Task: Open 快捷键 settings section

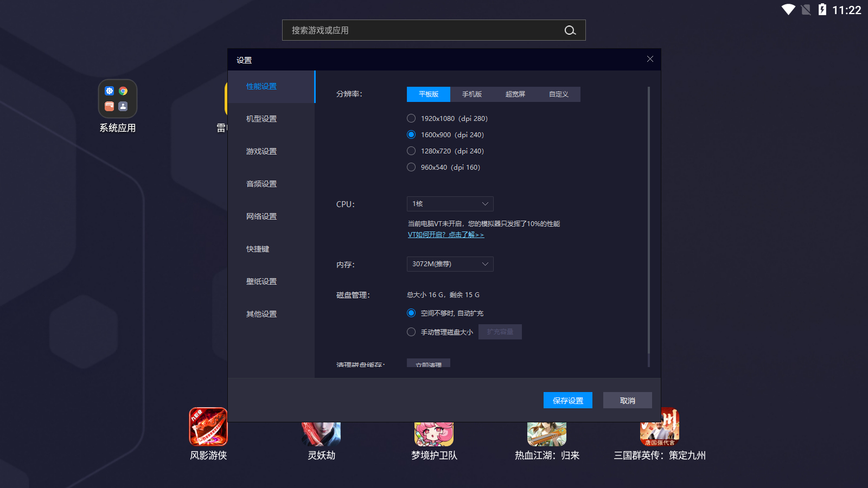Action: 271,249
